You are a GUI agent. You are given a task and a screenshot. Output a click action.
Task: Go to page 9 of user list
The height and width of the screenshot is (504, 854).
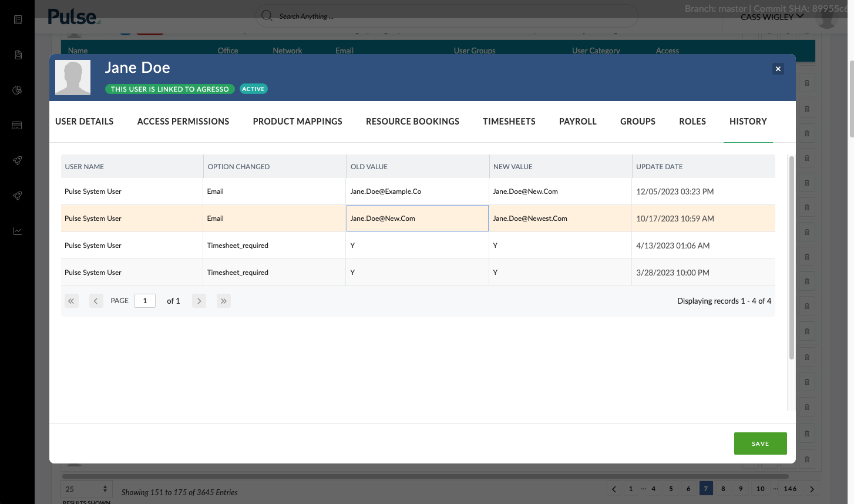coord(741,489)
